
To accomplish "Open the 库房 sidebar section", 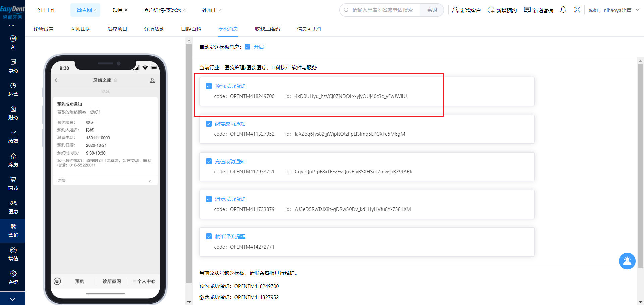I will click(x=13, y=160).
